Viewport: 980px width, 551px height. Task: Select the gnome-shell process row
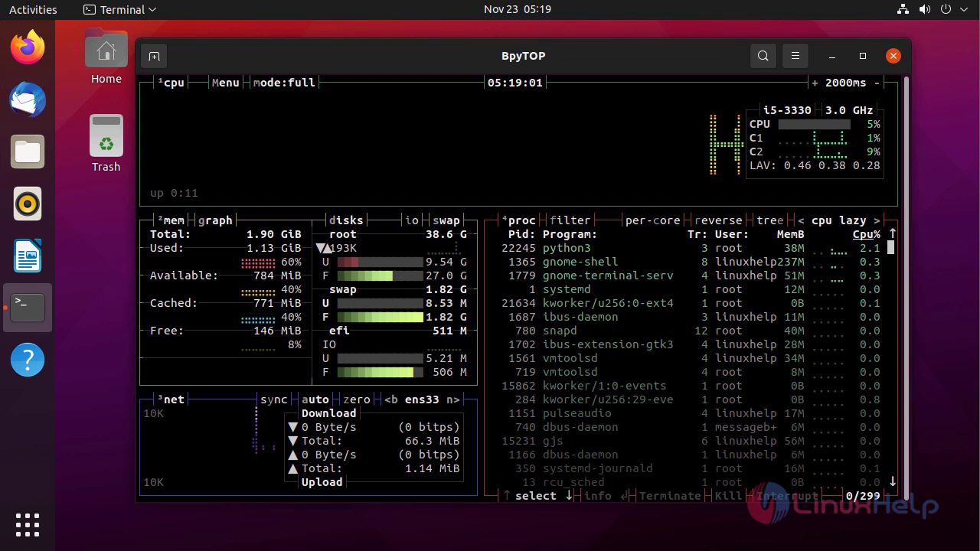coord(691,262)
